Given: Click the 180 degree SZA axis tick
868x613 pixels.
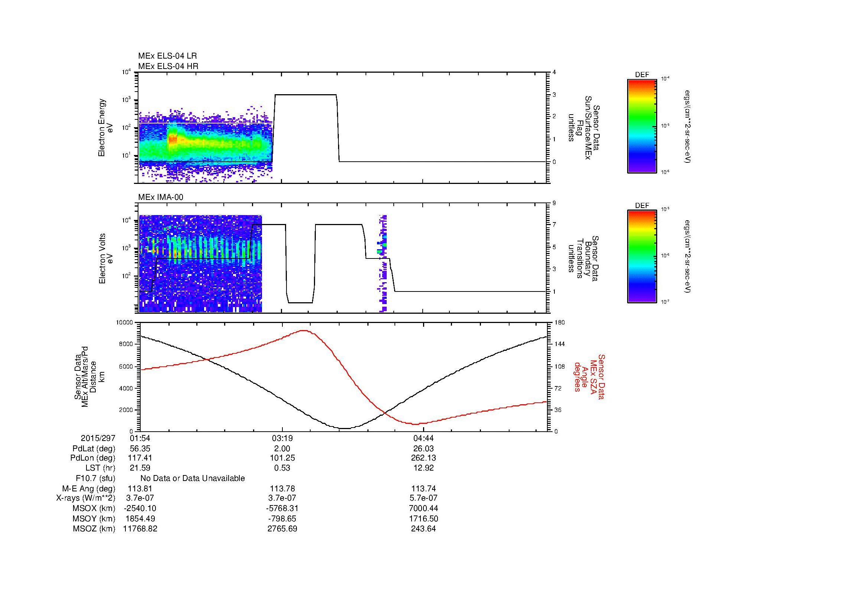Looking at the screenshot, I should point(560,323).
